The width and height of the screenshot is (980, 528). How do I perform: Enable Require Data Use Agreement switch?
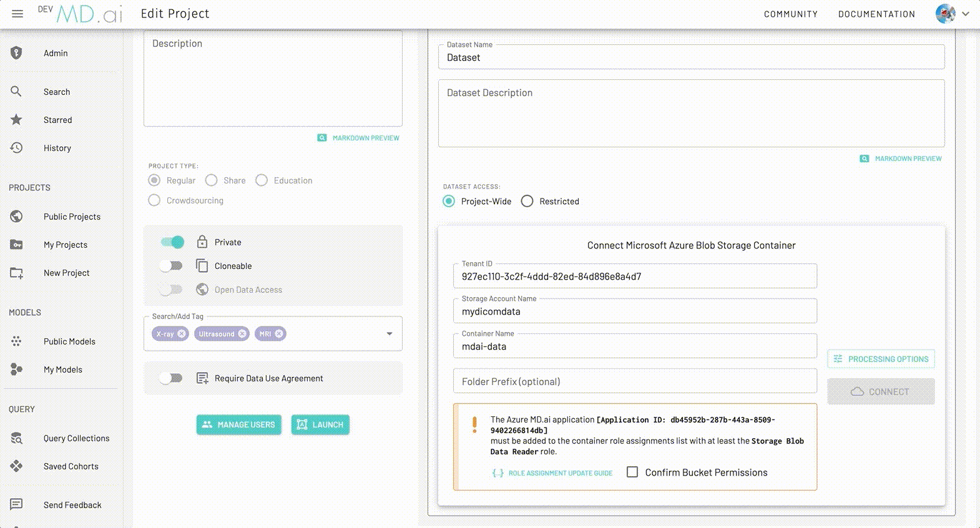[171, 378]
